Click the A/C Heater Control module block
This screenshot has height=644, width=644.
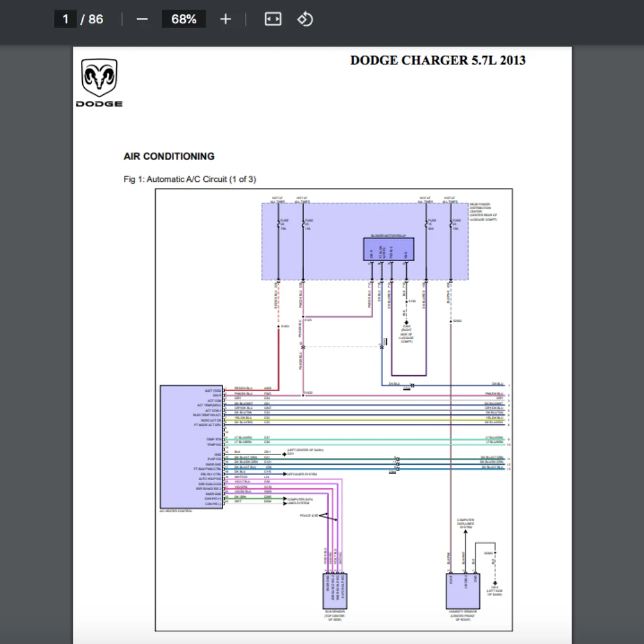[x=191, y=446]
